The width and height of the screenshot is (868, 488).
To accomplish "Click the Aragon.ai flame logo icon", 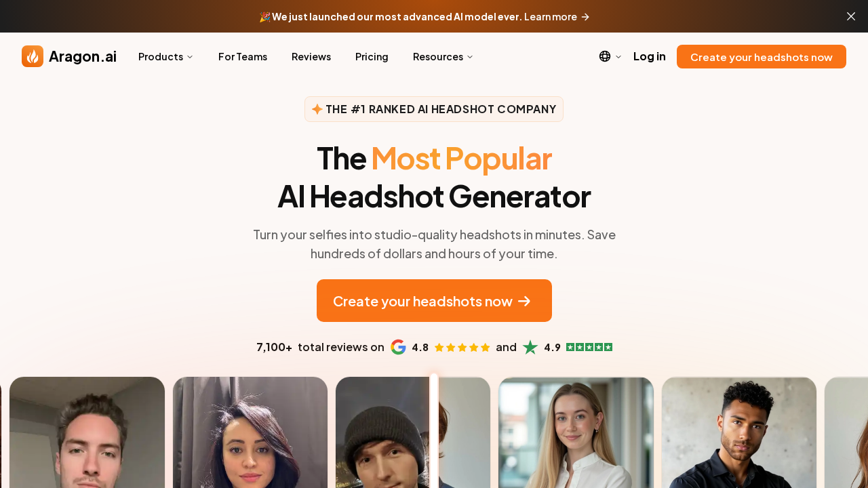I will click(33, 56).
